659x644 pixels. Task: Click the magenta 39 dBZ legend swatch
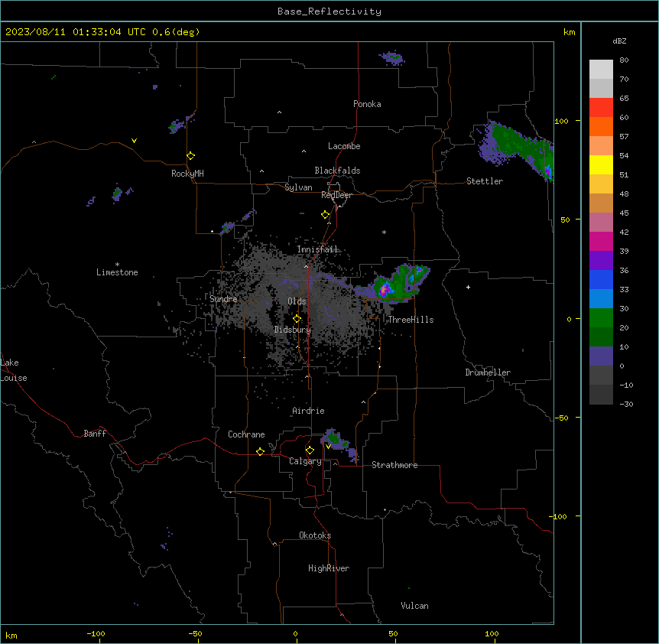pyautogui.click(x=601, y=241)
